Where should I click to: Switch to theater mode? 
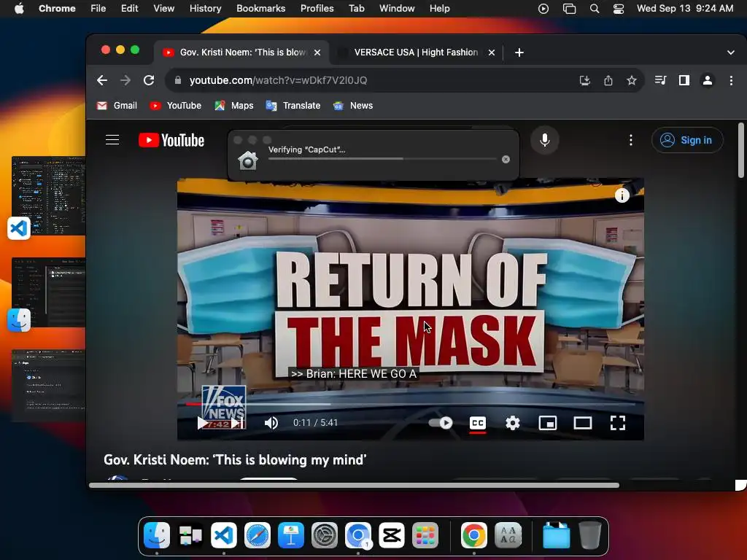point(583,423)
